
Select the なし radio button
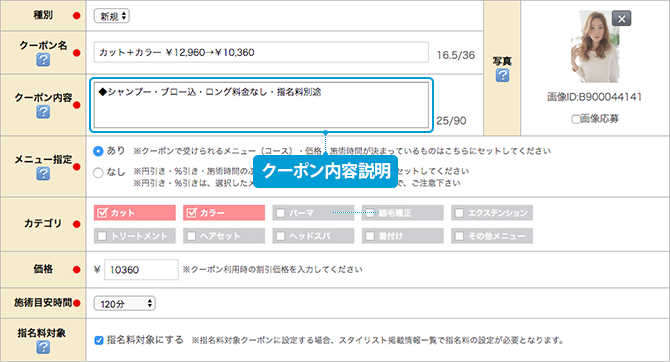(x=98, y=173)
